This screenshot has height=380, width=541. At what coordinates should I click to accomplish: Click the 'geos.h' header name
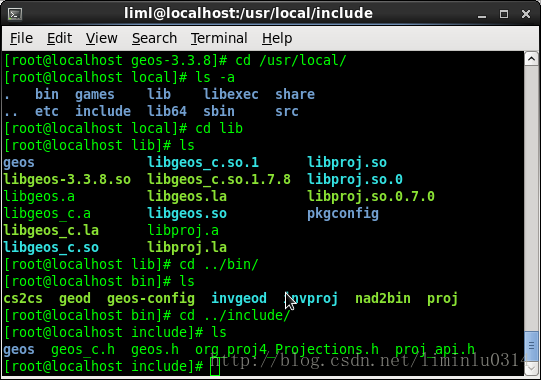(155, 350)
